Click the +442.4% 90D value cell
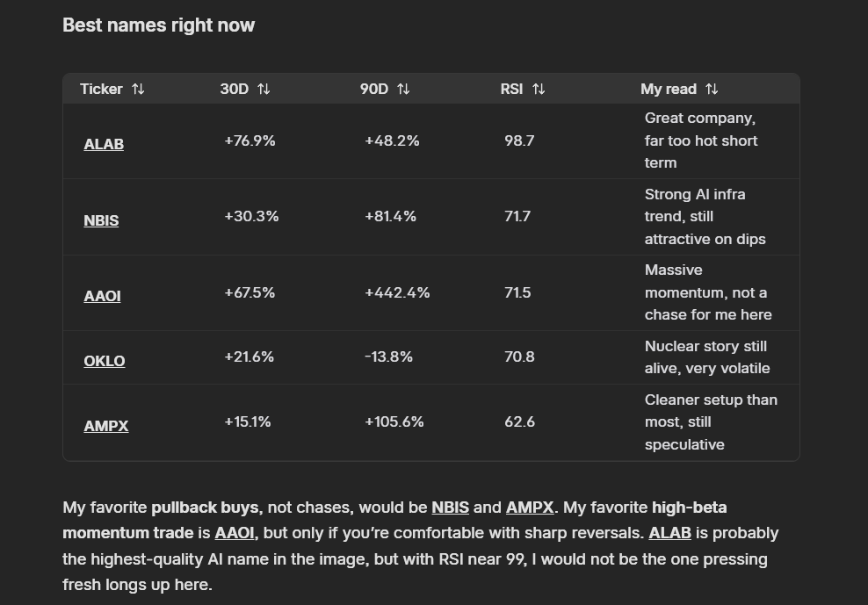Viewport: 868px width, 605px height. pyautogui.click(x=397, y=293)
